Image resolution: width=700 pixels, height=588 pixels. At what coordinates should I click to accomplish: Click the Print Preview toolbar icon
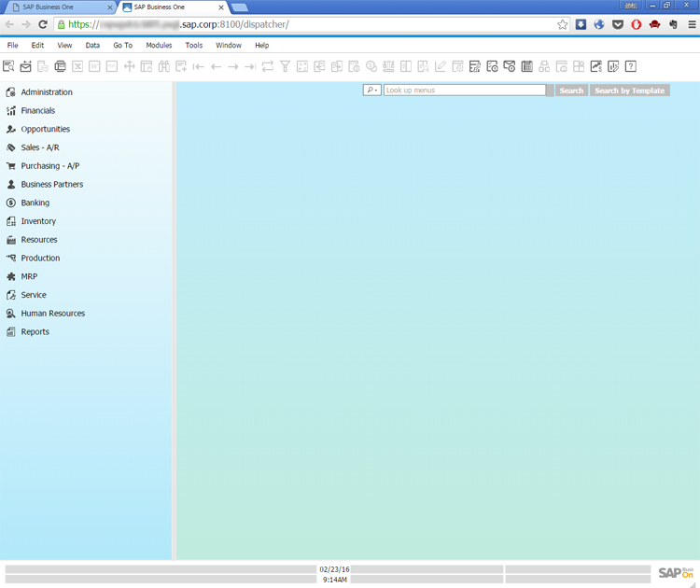pyautogui.click(x=8, y=66)
